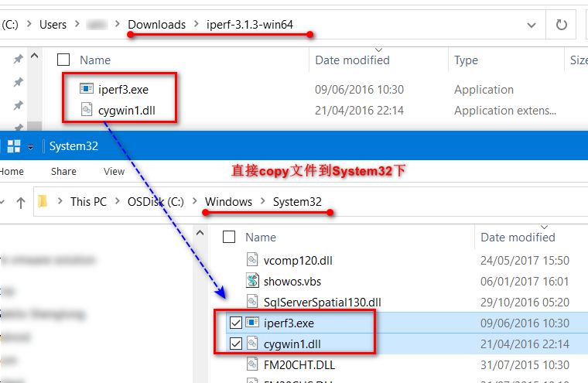Select the Windows breadcrumb segment
Viewport: 588px width, 383px height.
[x=228, y=202]
